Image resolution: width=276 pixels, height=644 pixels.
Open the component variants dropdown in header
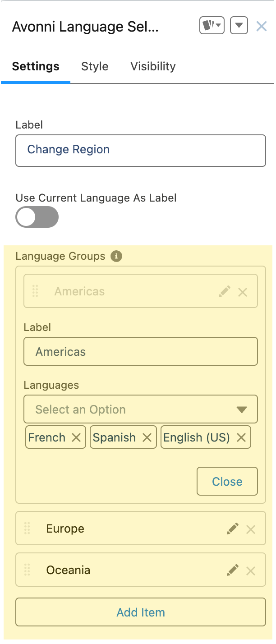(x=212, y=26)
